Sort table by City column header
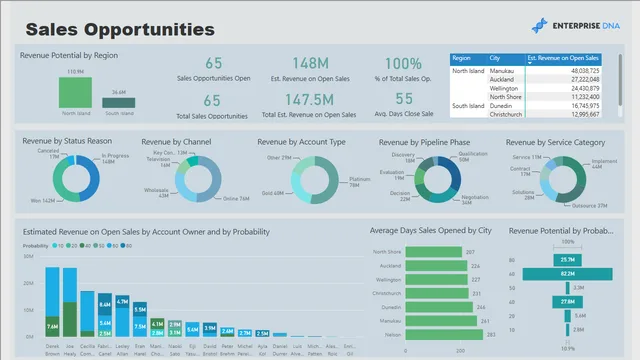Viewport: 640px width, 360px height. (495, 58)
